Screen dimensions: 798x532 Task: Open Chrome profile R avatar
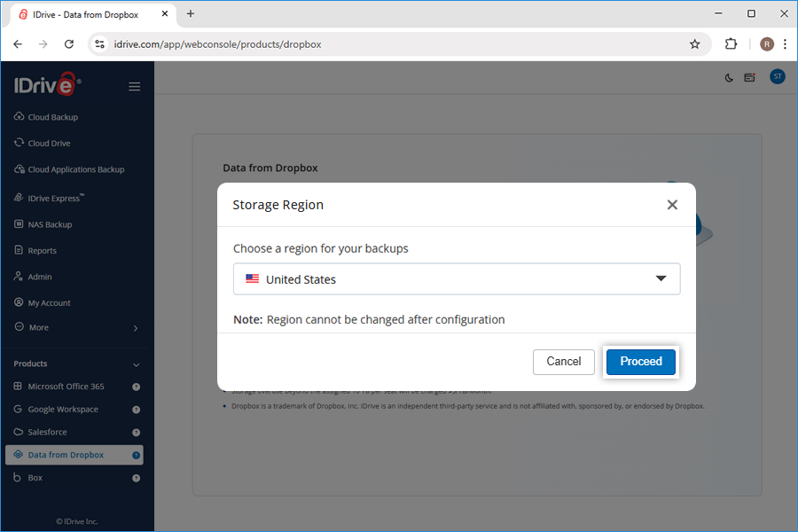tap(766, 44)
